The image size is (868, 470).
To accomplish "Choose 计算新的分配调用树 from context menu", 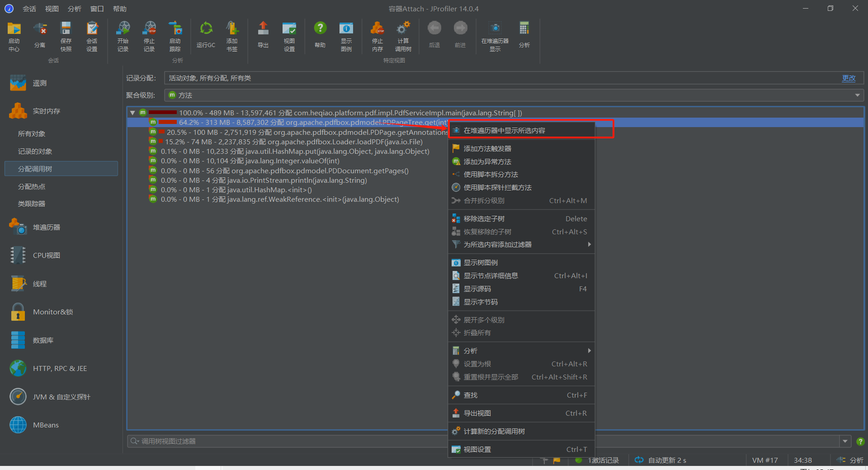I will pos(521,431).
